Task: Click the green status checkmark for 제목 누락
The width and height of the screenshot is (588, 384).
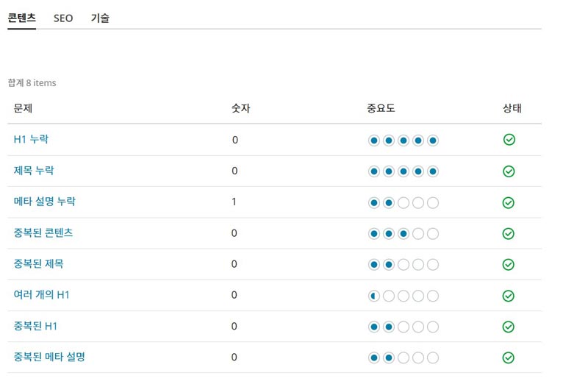Action: [509, 171]
